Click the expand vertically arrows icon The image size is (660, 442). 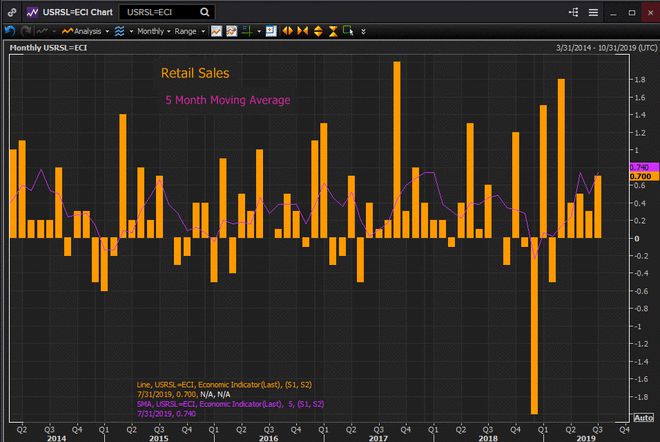[x=318, y=31]
